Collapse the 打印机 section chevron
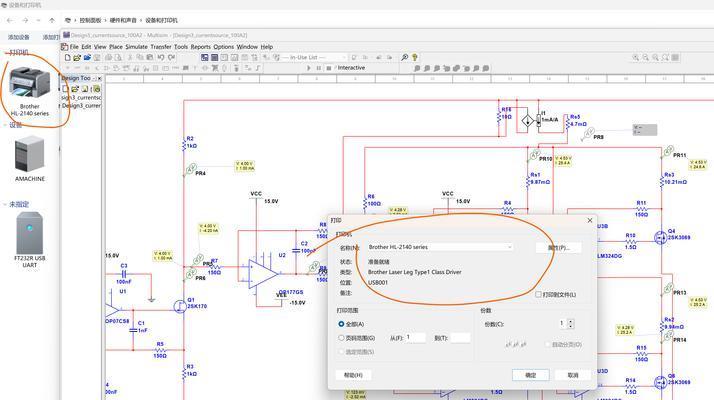 5,52
